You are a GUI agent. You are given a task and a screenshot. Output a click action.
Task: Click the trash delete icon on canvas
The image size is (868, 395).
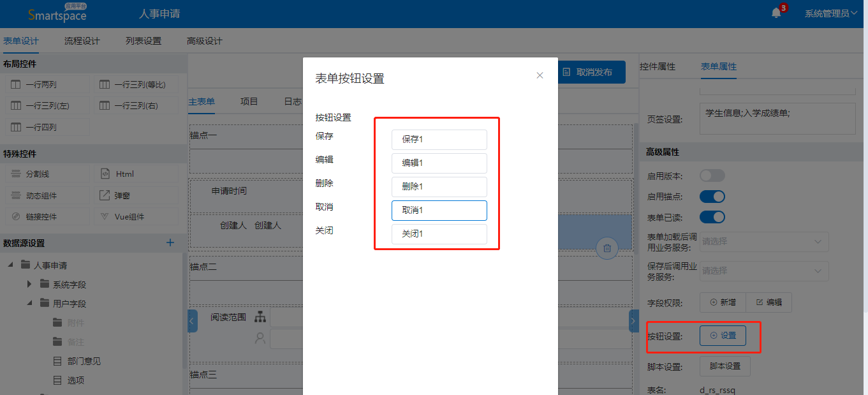(x=607, y=248)
